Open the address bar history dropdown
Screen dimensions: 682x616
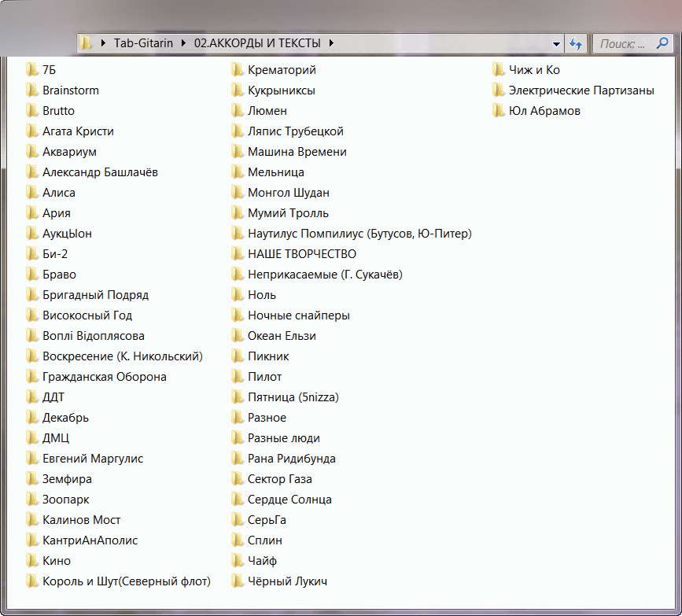(x=557, y=44)
